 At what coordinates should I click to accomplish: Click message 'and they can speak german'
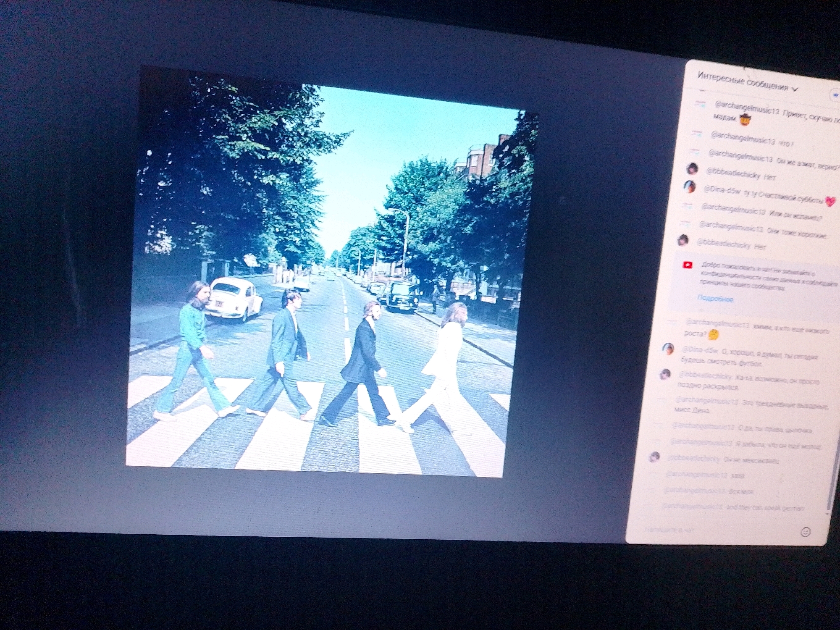[764, 508]
